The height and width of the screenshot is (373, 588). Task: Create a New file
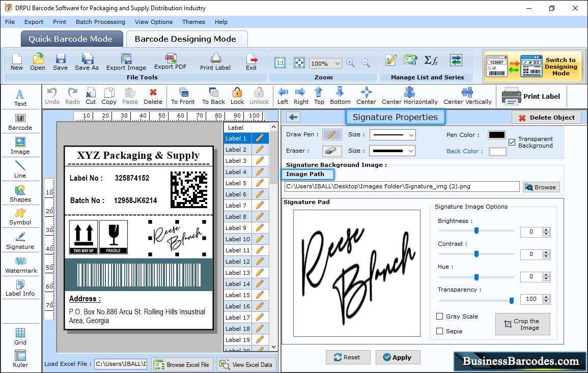coord(16,62)
